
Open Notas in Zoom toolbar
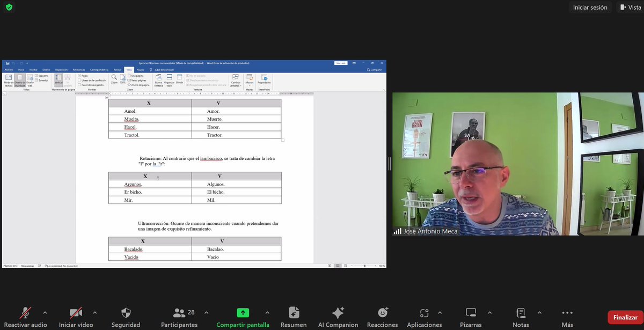[x=521, y=318]
